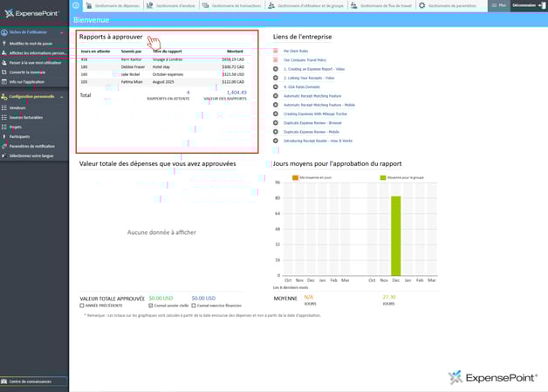Open Projets in the sidebar
This screenshot has width=548, height=392.
click(16, 127)
